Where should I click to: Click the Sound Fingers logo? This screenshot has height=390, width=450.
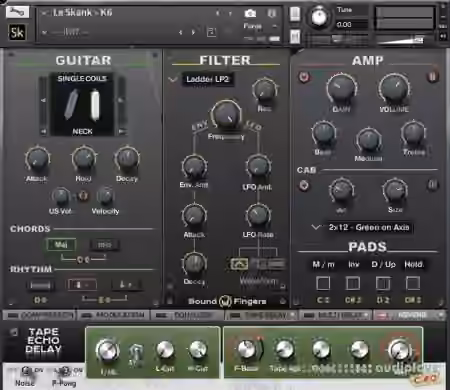[227, 301]
